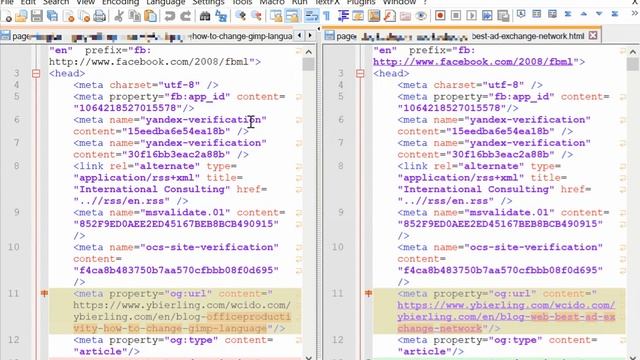The width and height of the screenshot is (640, 360).
Task: Close the best-ad-exchange-network.html tab
Action: coord(593,36)
